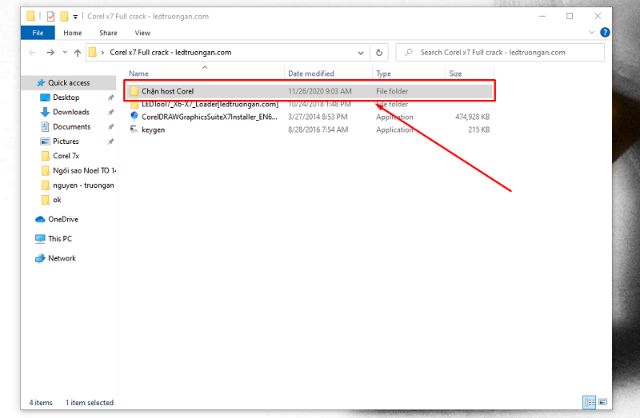Select the keygen application file
The height and width of the screenshot is (418, 640).
pos(309,130)
